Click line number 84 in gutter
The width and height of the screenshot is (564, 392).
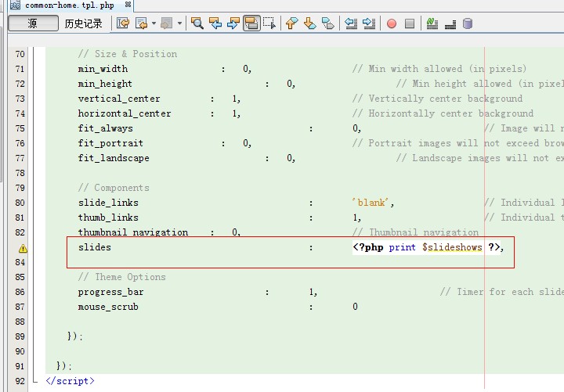click(20, 262)
